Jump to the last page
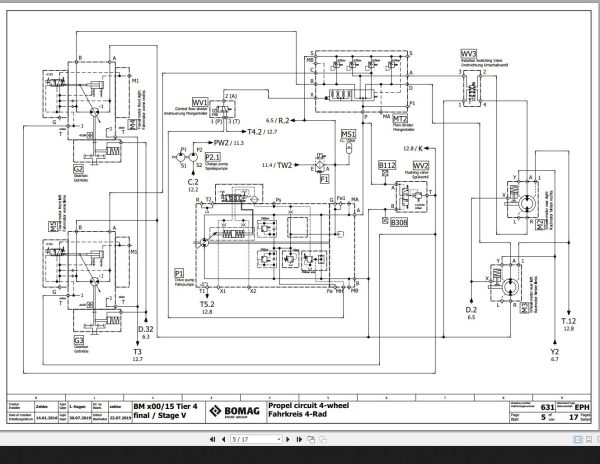 [299, 440]
